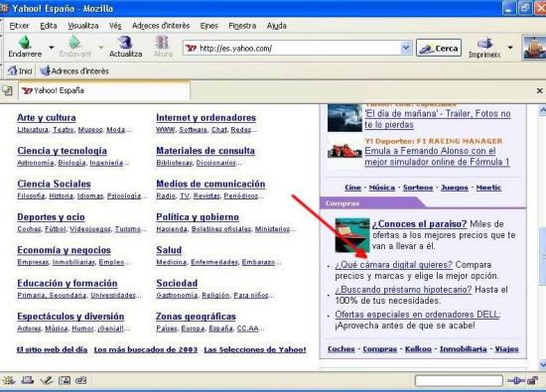Click the Imprimeix printer icon
Screen dimensions: 546x392
(485, 44)
